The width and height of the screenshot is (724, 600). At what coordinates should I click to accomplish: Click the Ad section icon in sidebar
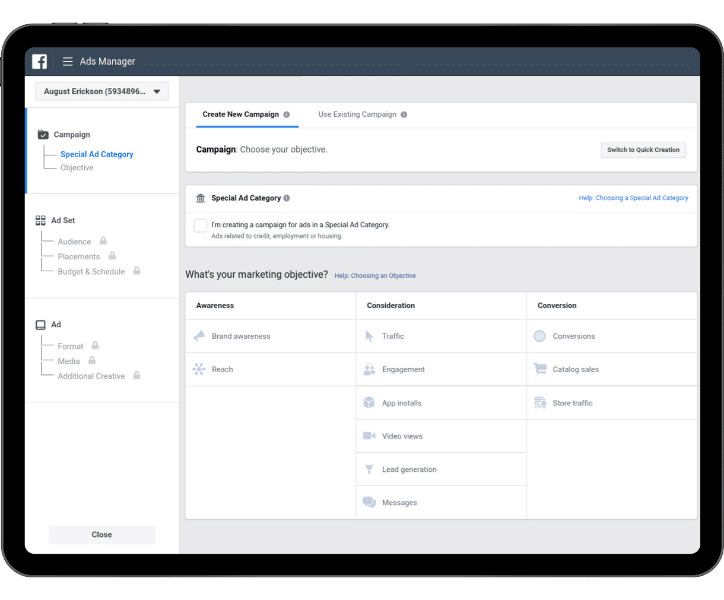(41, 325)
